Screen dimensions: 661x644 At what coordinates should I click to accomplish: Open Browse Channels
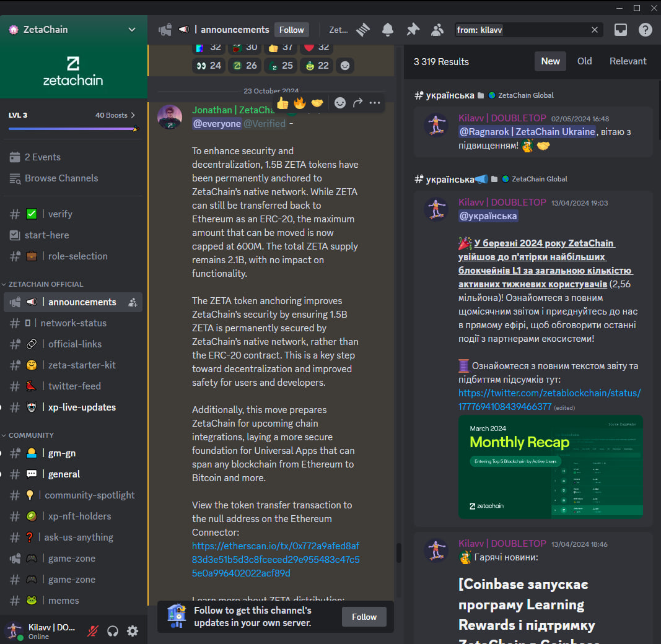pos(73,178)
